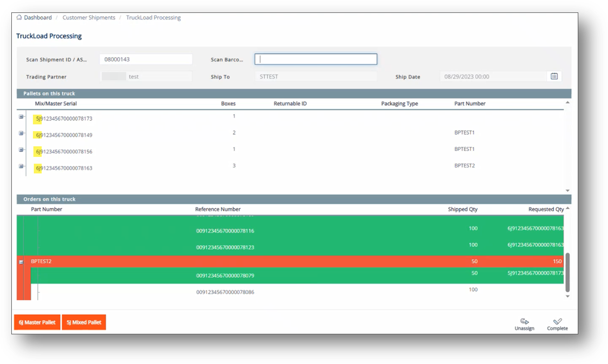
Task: Click the Unassign icon
Action: [524, 321]
